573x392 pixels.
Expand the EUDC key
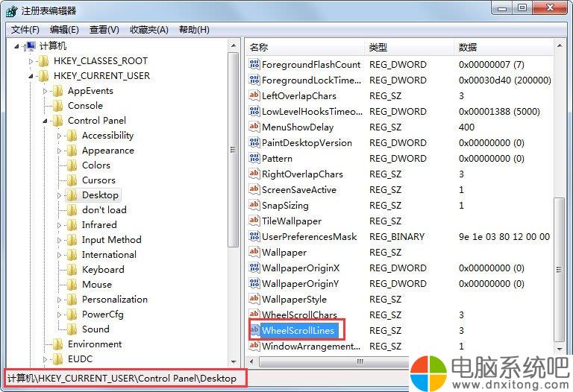coord(46,359)
